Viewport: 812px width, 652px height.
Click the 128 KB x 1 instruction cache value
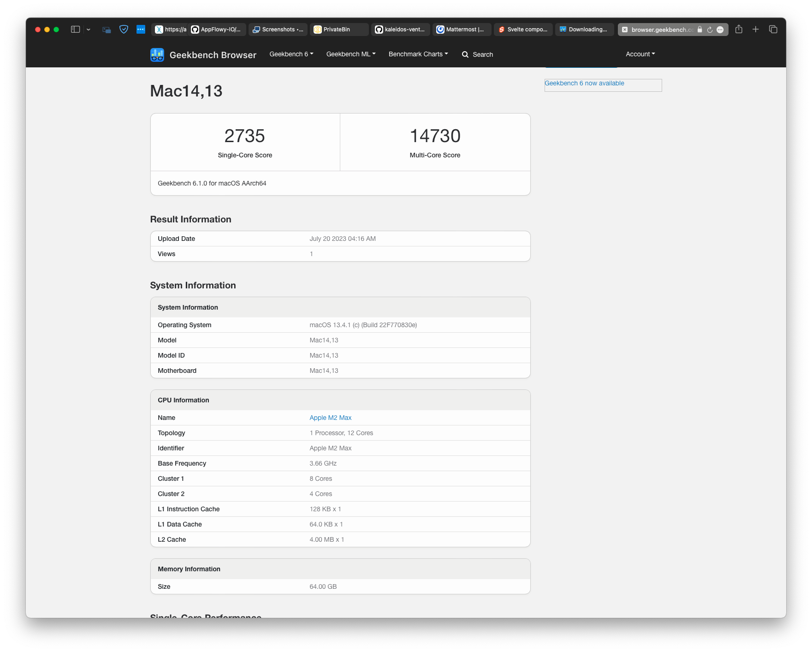click(326, 509)
